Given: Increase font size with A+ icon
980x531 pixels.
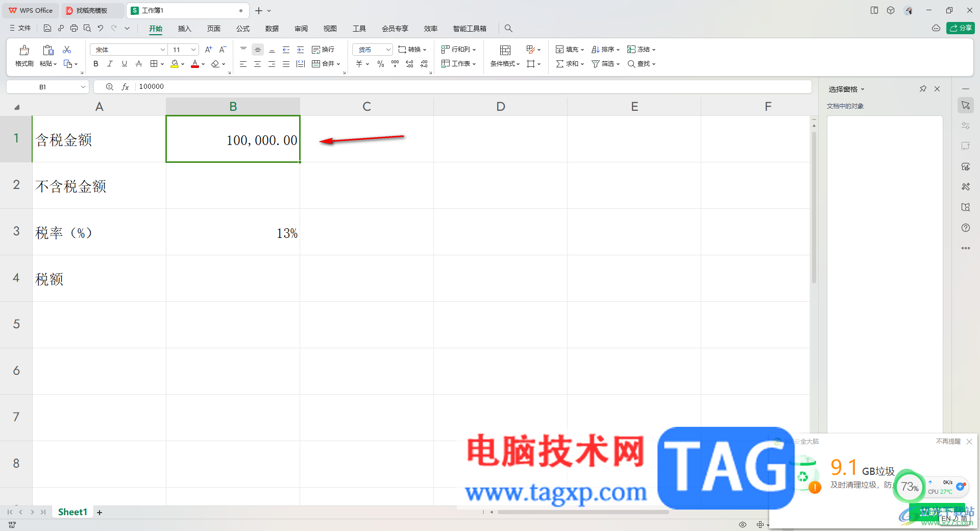Looking at the screenshot, I should click(x=208, y=50).
